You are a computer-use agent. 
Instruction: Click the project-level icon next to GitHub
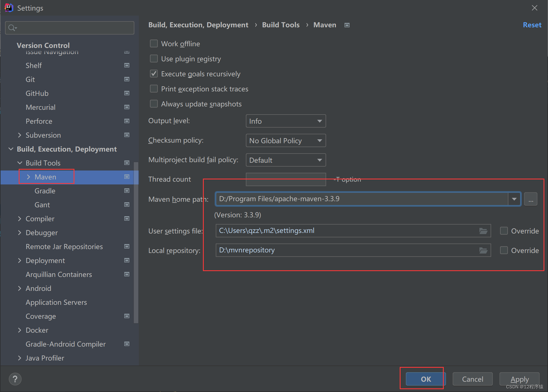[x=127, y=93]
